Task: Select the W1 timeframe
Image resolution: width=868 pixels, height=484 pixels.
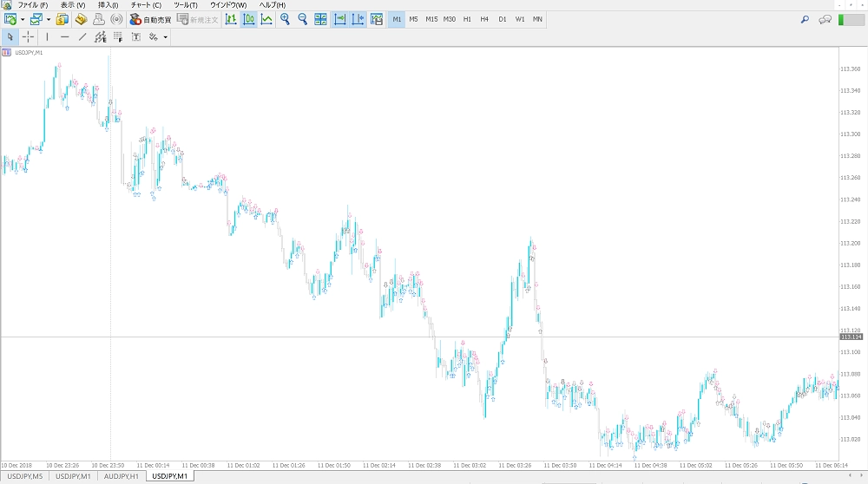Action: point(520,19)
